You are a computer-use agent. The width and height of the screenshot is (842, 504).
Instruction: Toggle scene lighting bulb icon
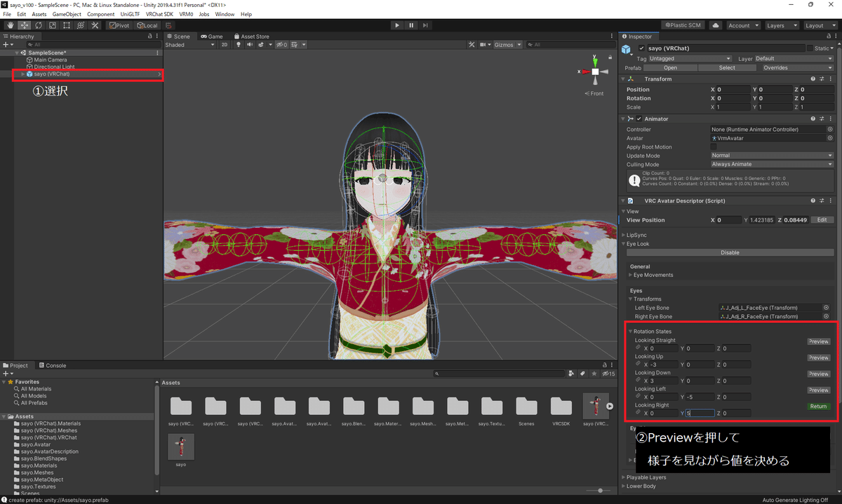[239, 45]
